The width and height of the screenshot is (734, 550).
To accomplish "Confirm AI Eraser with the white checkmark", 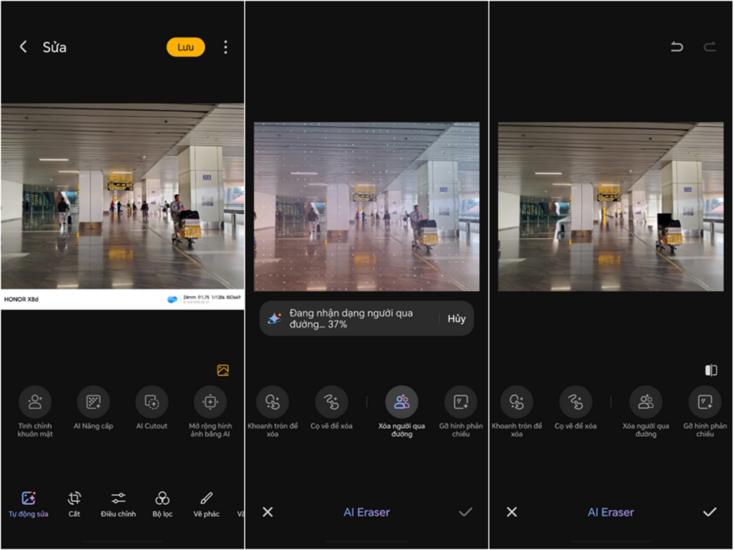I will click(x=709, y=512).
